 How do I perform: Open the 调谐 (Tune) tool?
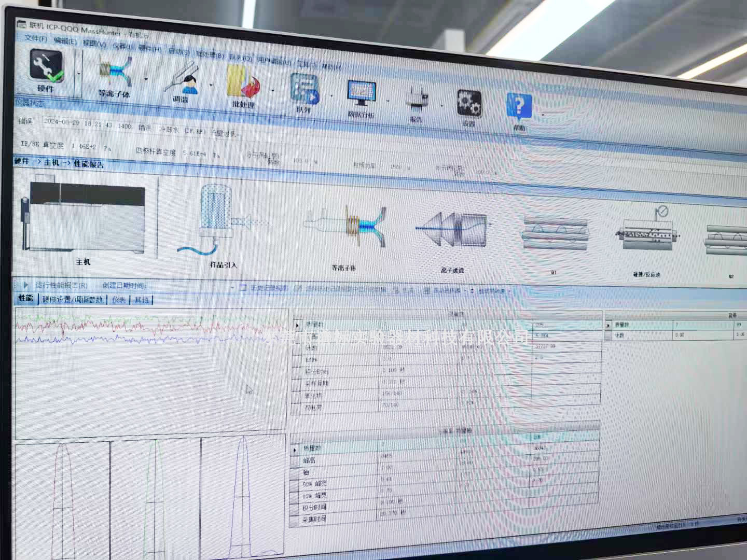click(x=183, y=80)
